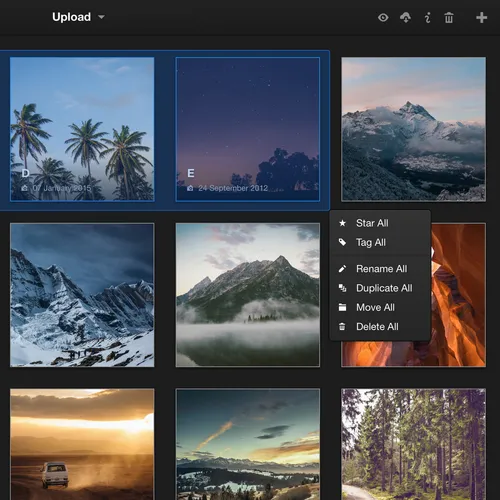
Task: Open the snowy mountain peaks photo
Action: [x=82, y=295]
